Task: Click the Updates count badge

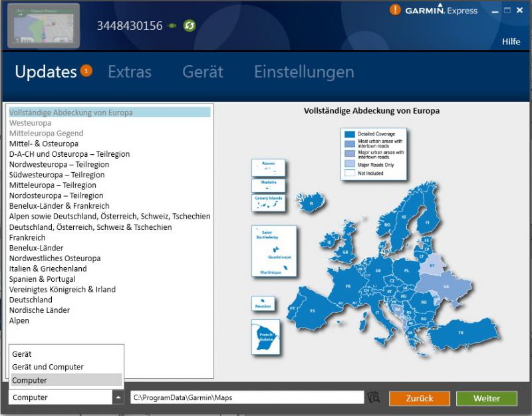Action: point(86,70)
